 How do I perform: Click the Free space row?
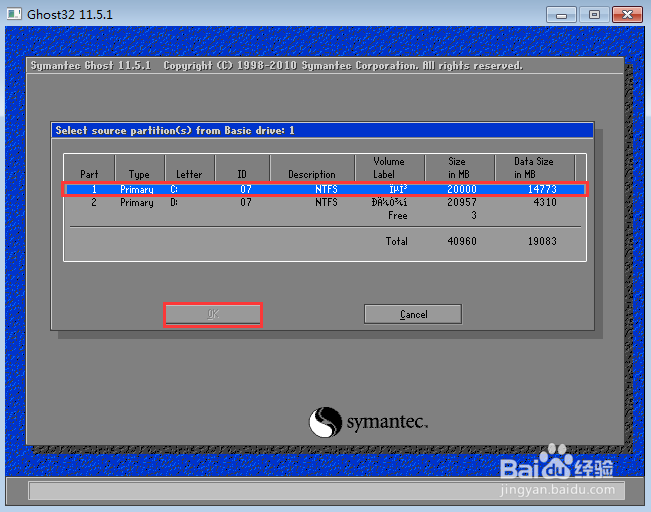click(x=325, y=216)
